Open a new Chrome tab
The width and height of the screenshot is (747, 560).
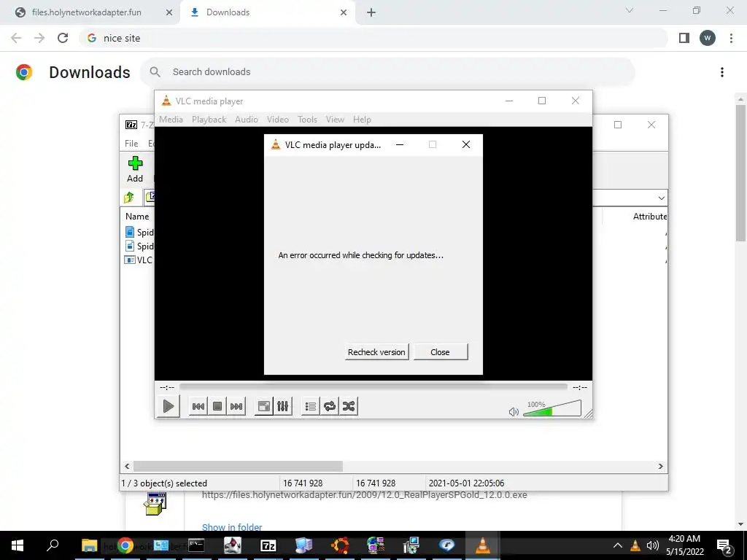tap(371, 12)
